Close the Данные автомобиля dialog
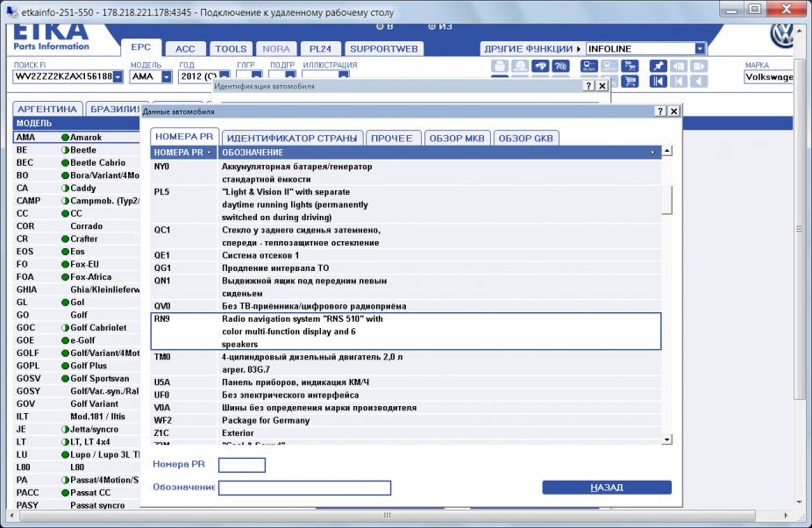This screenshot has height=528, width=812. tap(673, 111)
